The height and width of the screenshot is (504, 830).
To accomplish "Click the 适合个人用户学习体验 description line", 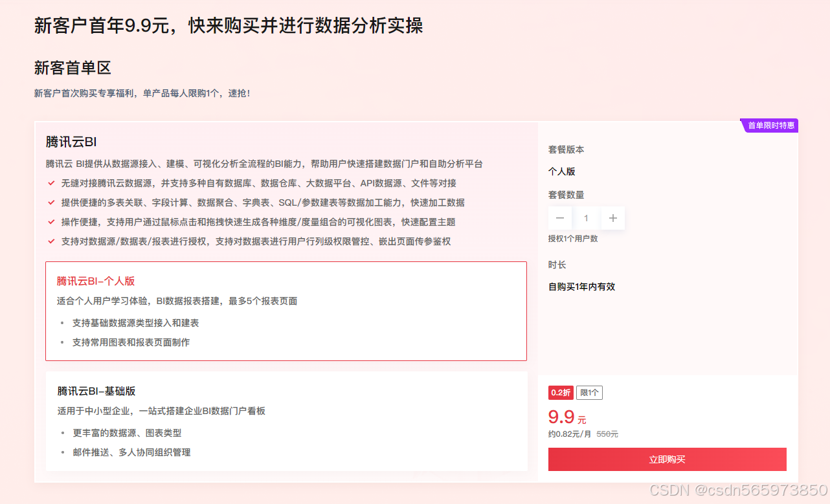I will pyautogui.click(x=177, y=301).
